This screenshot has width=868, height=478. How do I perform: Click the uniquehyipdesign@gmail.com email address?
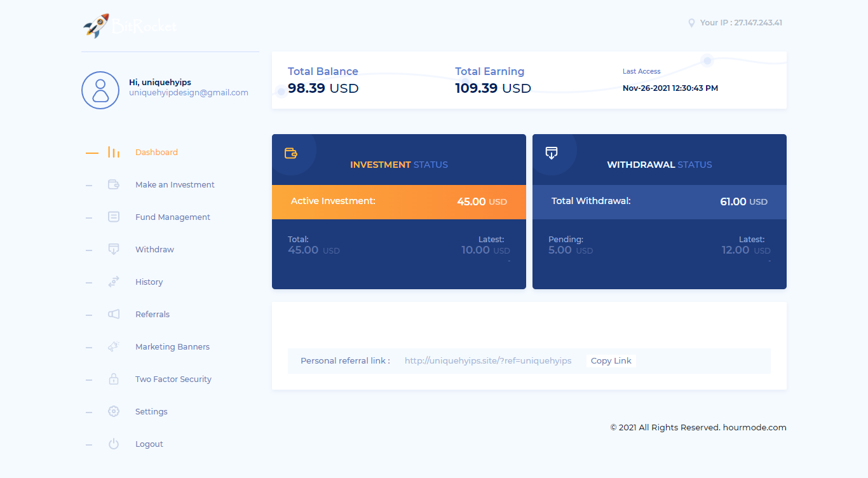click(188, 93)
